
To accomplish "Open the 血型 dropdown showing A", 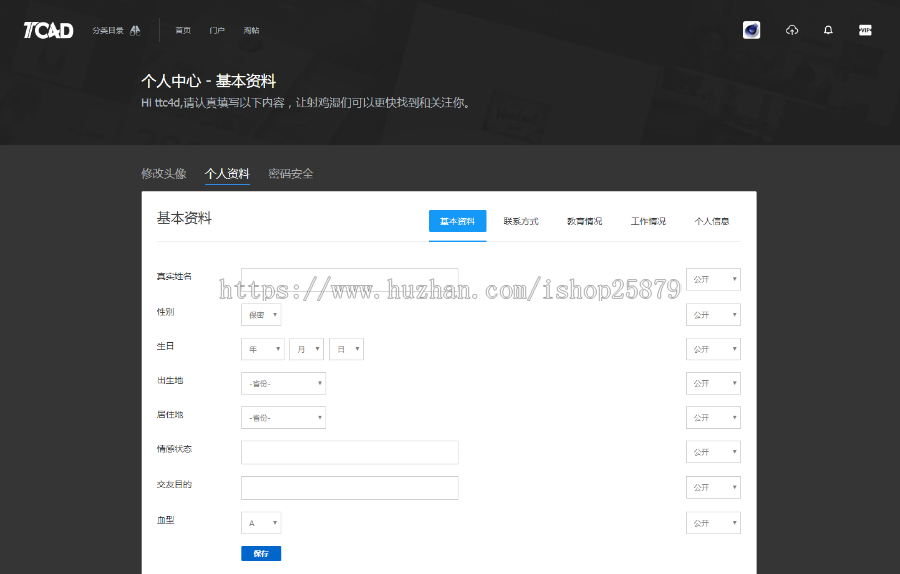I will point(261,523).
